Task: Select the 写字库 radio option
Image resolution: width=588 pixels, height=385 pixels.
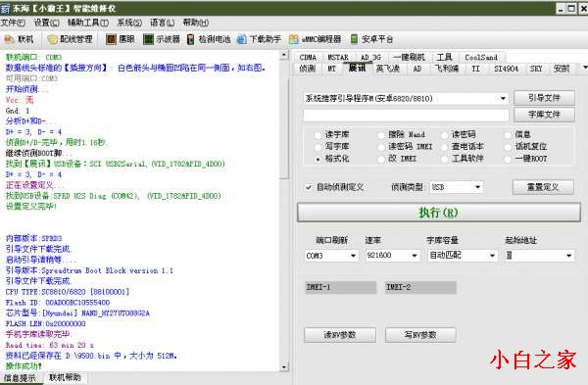Action: (318, 147)
